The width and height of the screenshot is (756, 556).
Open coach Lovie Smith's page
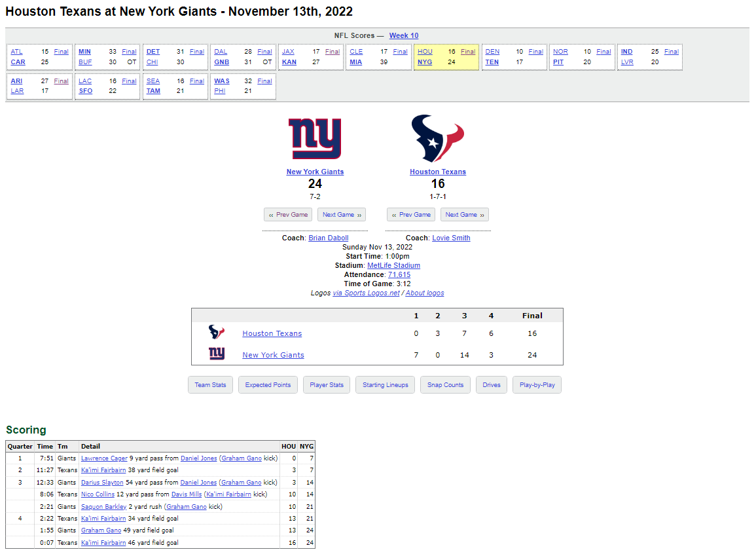click(451, 238)
